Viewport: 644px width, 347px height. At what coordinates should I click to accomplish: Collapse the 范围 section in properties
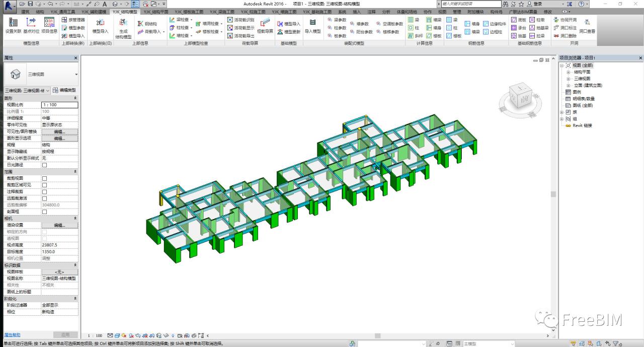tap(74, 171)
